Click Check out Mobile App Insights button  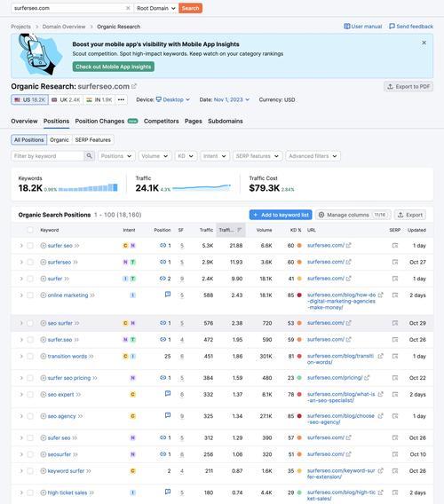(114, 67)
